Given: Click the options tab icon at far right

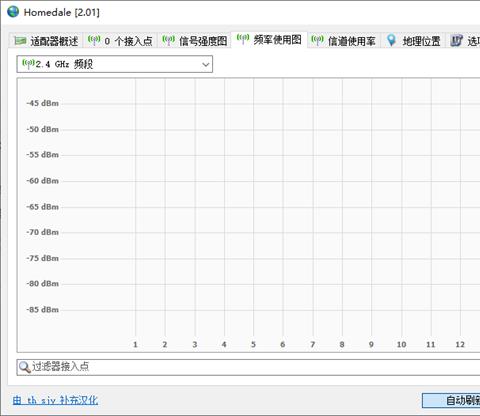Looking at the screenshot, I should (x=457, y=41).
